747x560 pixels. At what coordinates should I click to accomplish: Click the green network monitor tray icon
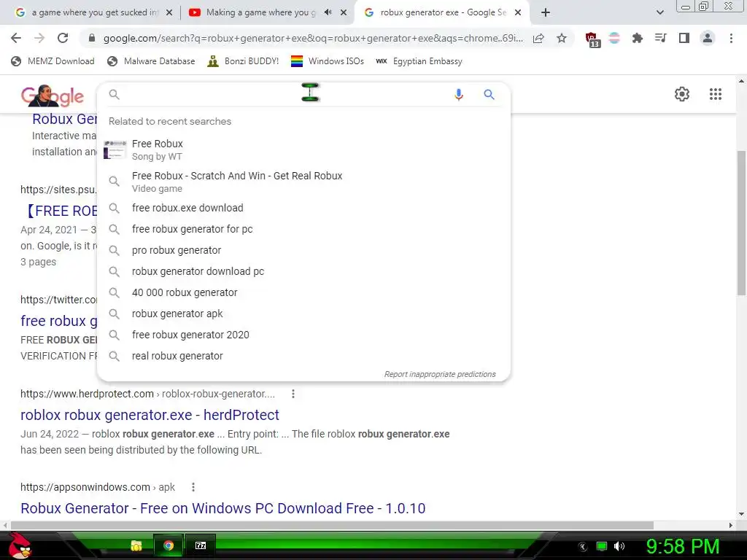pyautogui.click(x=602, y=546)
